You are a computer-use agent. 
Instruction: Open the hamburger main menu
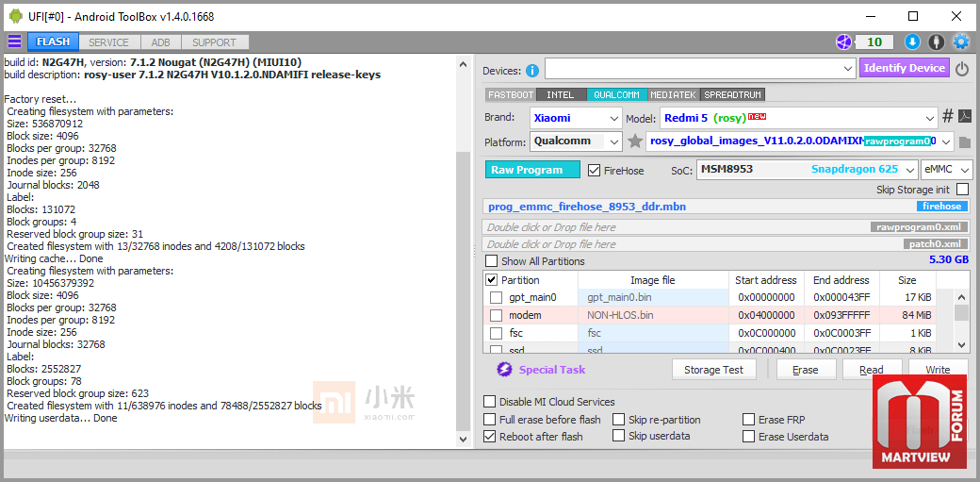(14, 42)
